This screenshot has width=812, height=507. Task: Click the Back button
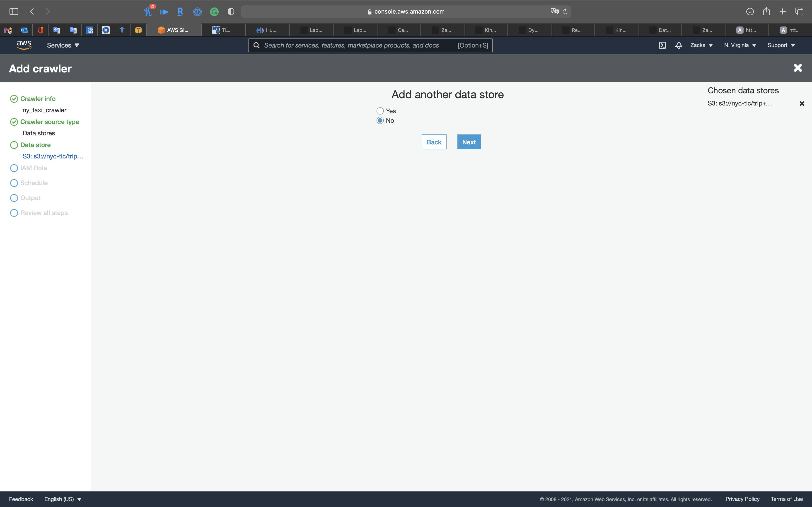pos(433,142)
